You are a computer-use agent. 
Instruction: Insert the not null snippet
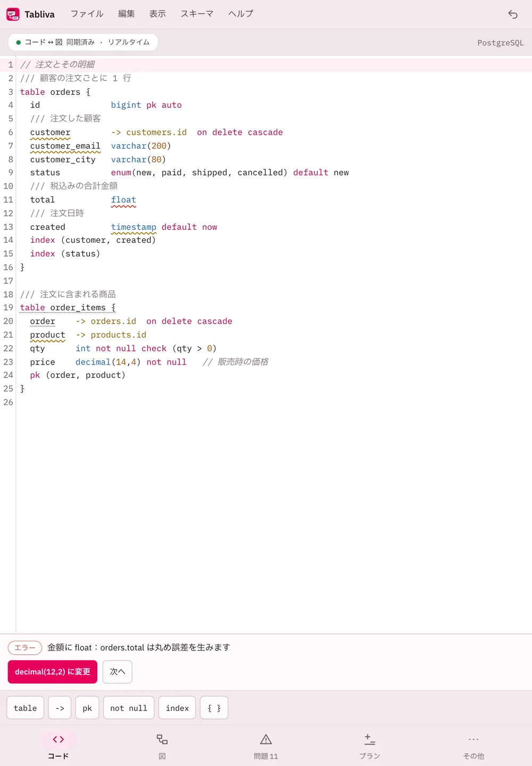click(129, 708)
